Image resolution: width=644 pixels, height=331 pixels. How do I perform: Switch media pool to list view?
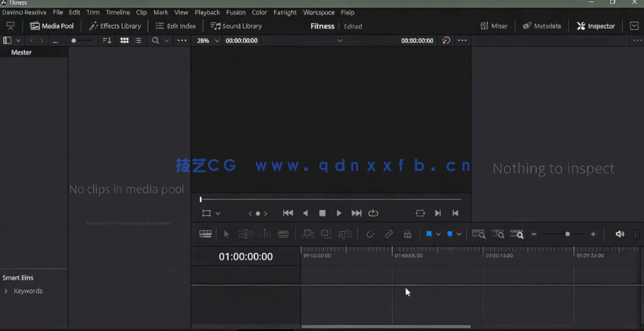(137, 40)
